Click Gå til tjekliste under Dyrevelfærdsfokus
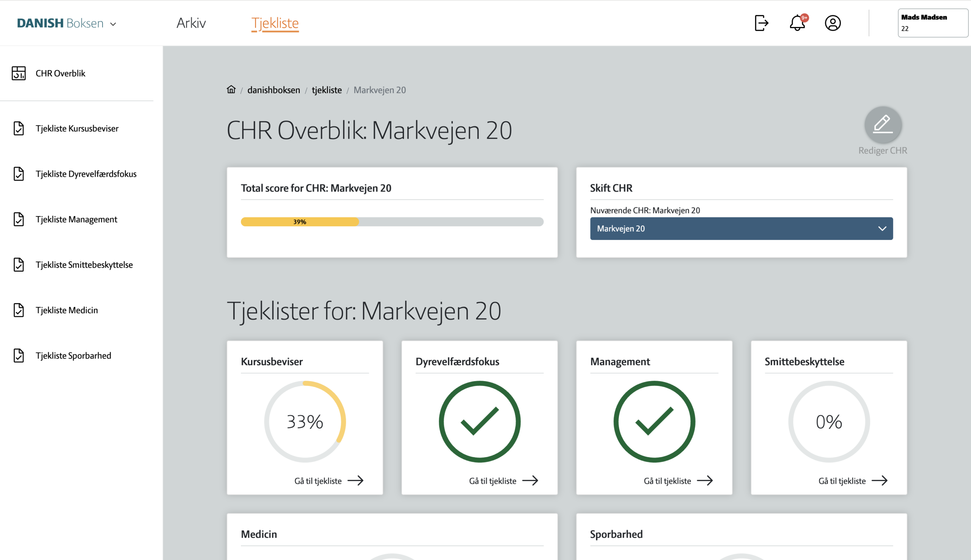 point(492,481)
